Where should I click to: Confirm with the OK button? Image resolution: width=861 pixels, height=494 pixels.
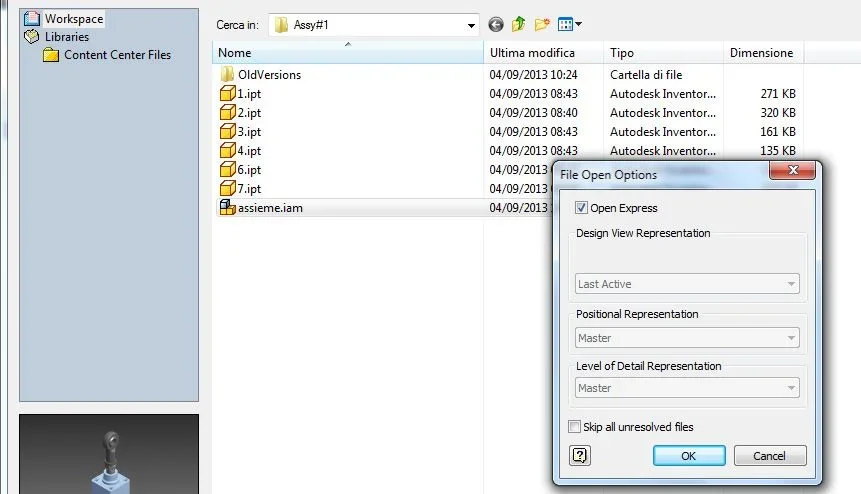pos(689,456)
